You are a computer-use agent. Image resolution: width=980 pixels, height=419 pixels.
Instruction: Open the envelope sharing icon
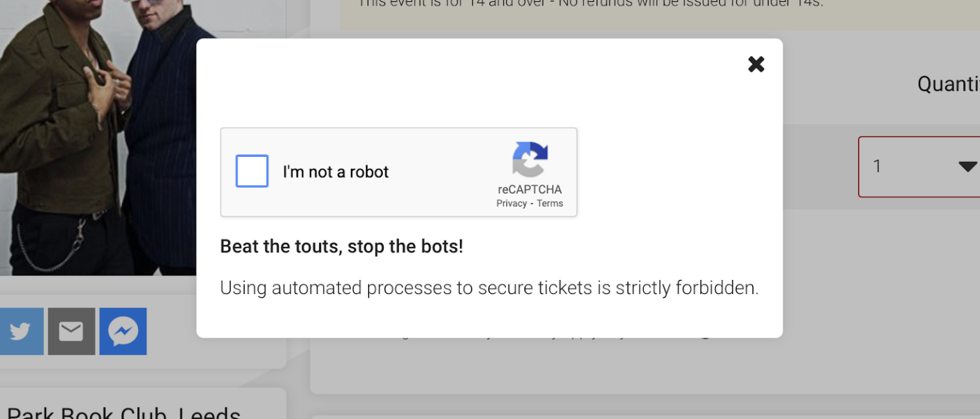pos(71,331)
